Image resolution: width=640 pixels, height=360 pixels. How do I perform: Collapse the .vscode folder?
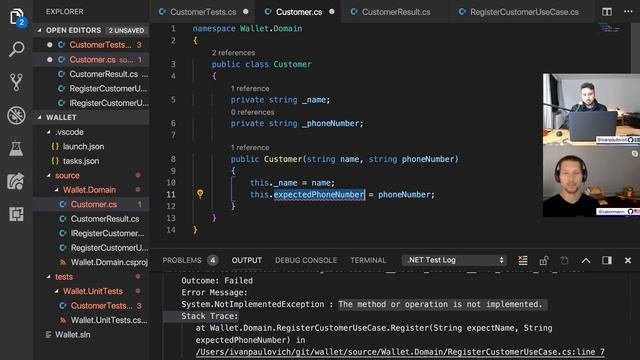49,132
